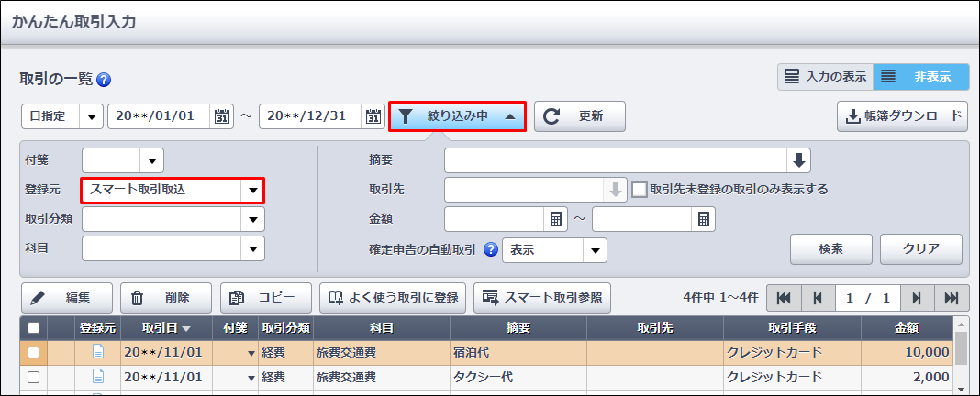Tick the checkbox on the 宿泊代 row
The height and width of the screenshot is (396, 980).
tap(34, 353)
